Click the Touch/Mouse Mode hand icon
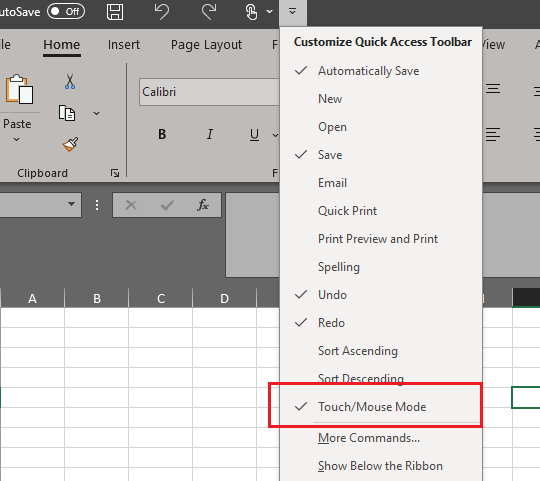This screenshot has height=481, width=540. click(x=251, y=12)
